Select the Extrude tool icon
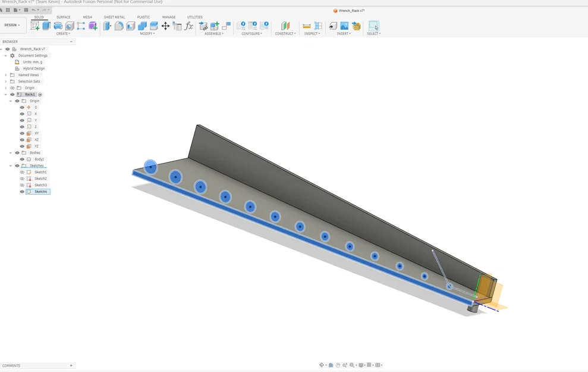The width and height of the screenshot is (588, 372). pyautogui.click(x=46, y=26)
